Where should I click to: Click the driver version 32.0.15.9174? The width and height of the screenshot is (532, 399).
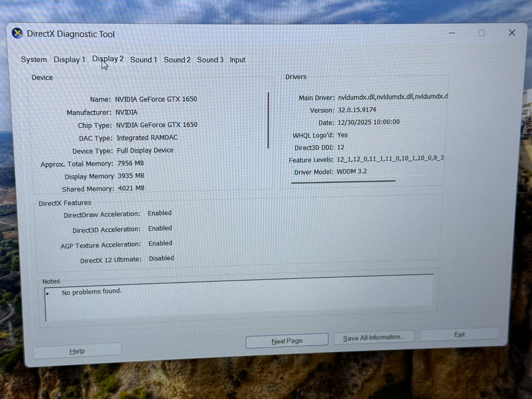click(357, 110)
